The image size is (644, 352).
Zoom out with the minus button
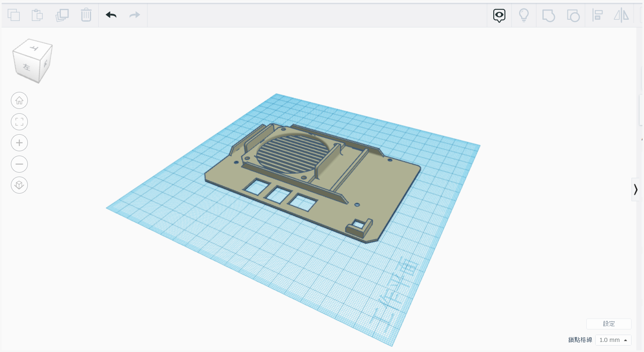(19, 164)
